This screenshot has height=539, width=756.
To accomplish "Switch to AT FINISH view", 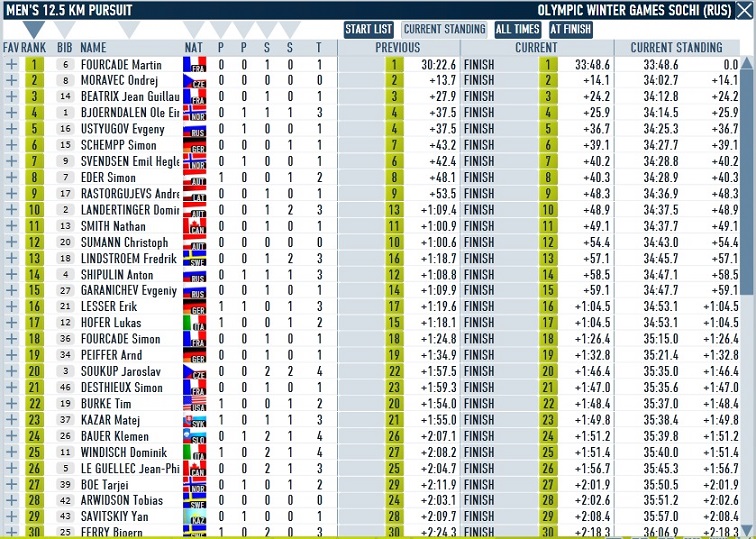I will 571,29.
